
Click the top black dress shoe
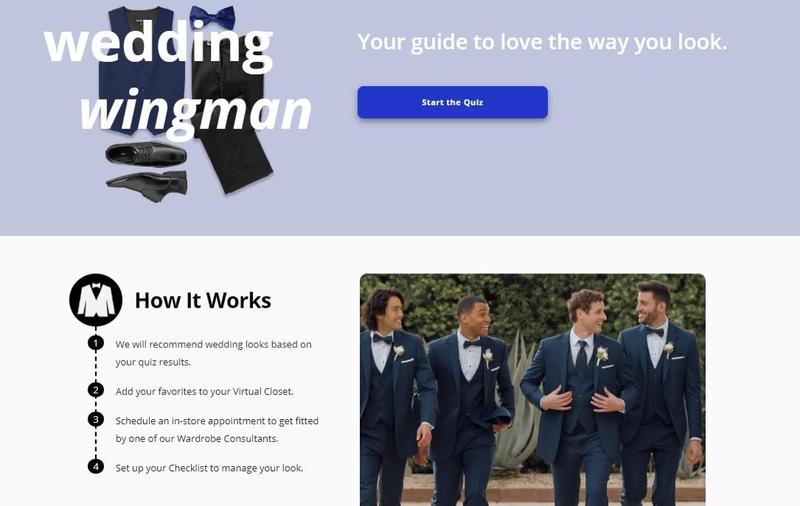coord(146,154)
